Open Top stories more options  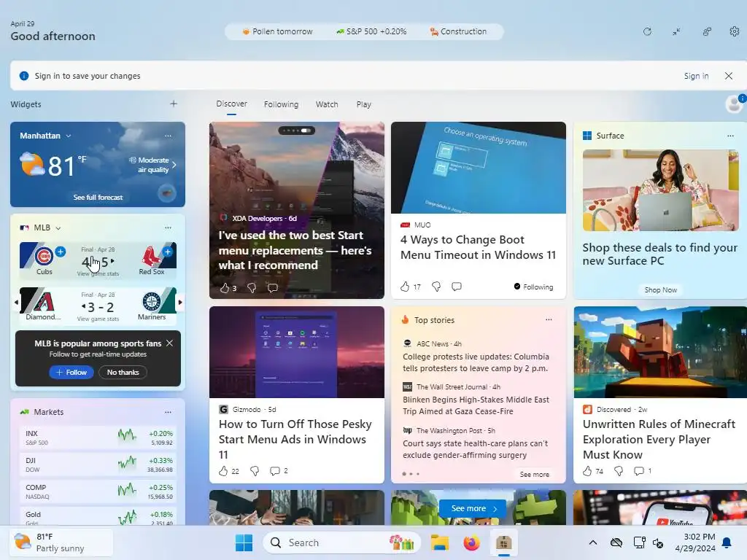pyautogui.click(x=549, y=319)
